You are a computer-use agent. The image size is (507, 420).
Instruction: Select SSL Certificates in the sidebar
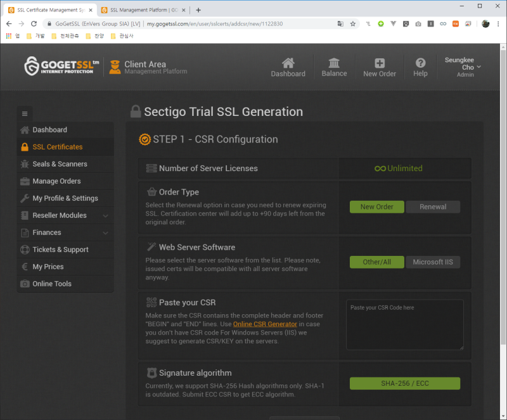coord(65,147)
